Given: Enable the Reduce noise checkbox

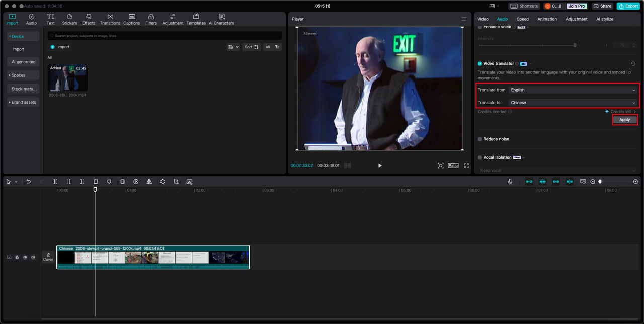Looking at the screenshot, I should (x=480, y=139).
